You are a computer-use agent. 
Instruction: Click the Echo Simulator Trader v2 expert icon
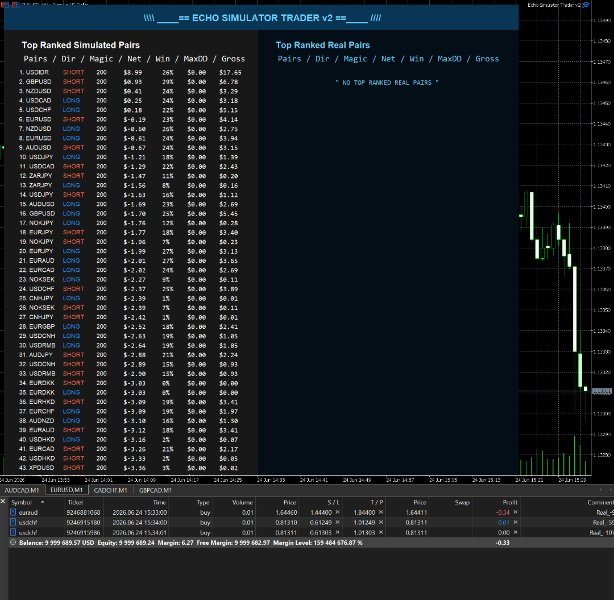tap(586, 5)
